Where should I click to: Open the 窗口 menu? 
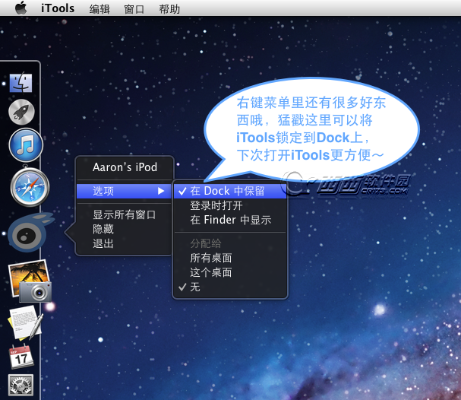(134, 9)
